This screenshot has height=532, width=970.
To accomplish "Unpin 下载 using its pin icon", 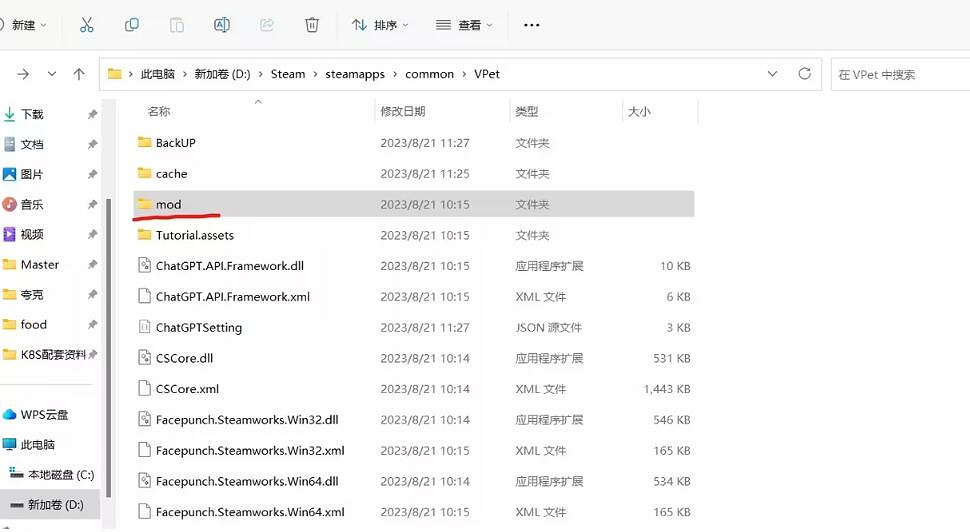I will [92, 114].
